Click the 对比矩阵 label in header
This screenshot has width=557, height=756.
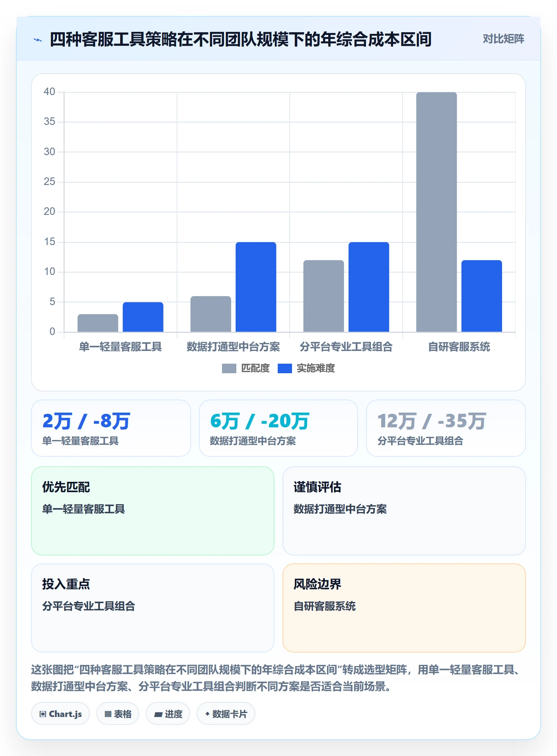click(x=503, y=39)
